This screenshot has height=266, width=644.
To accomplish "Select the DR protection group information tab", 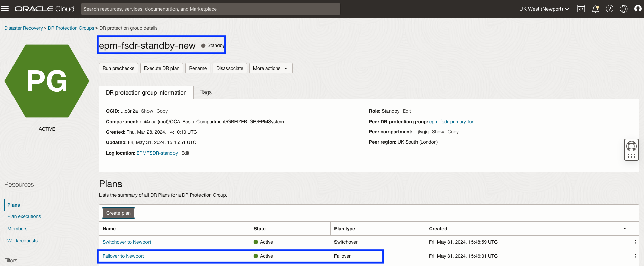I will (146, 92).
